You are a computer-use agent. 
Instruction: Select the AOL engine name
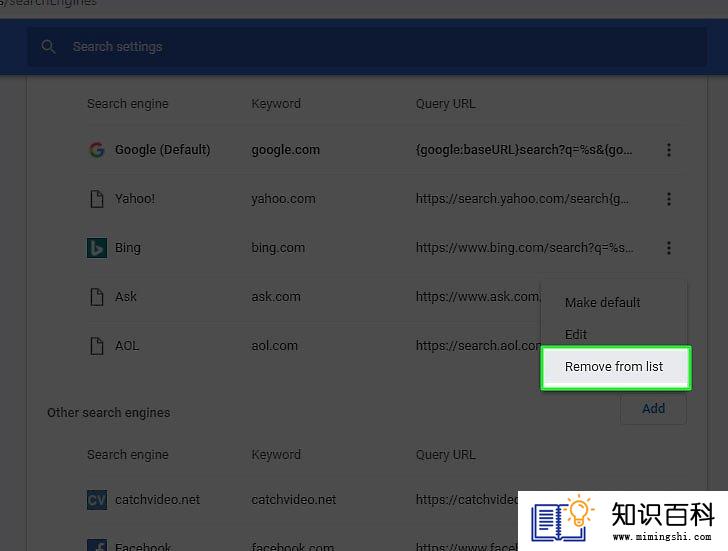click(x=127, y=346)
